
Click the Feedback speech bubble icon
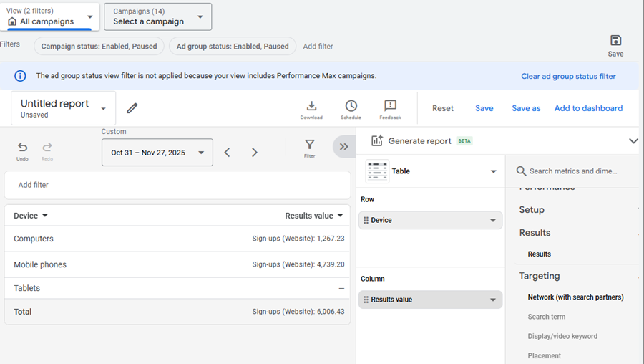point(390,107)
